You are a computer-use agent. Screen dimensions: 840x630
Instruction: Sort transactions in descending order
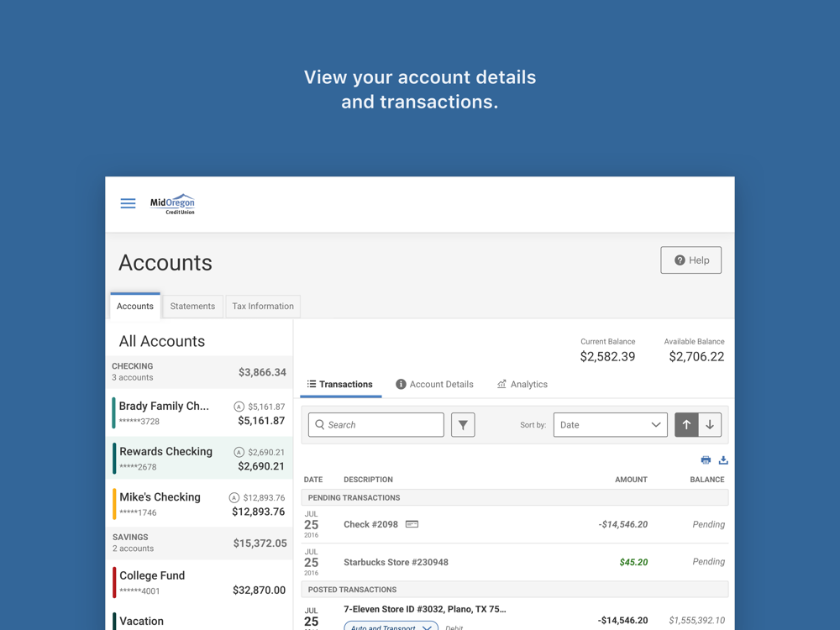point(710,425)
